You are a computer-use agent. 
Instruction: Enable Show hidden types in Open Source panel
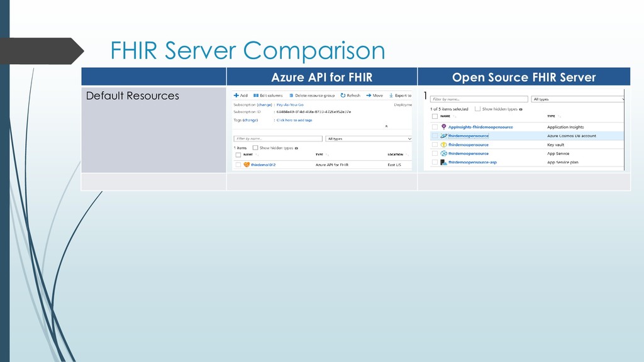click(x=477, y=109)
